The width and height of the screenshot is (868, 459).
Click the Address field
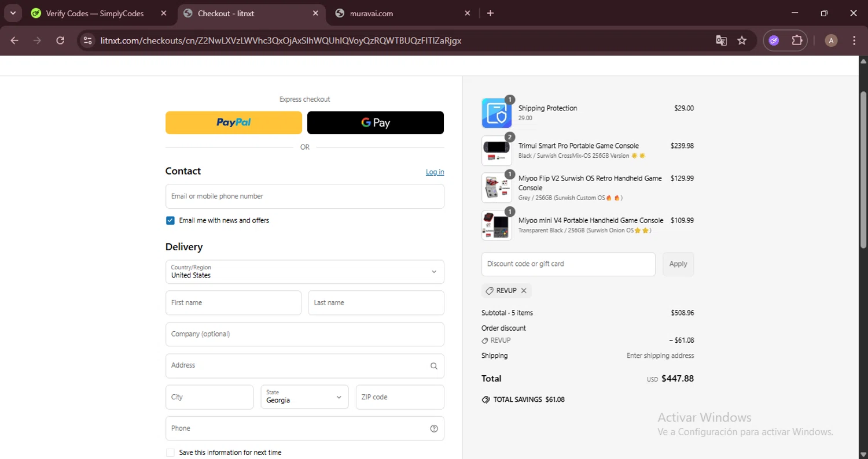305,366
